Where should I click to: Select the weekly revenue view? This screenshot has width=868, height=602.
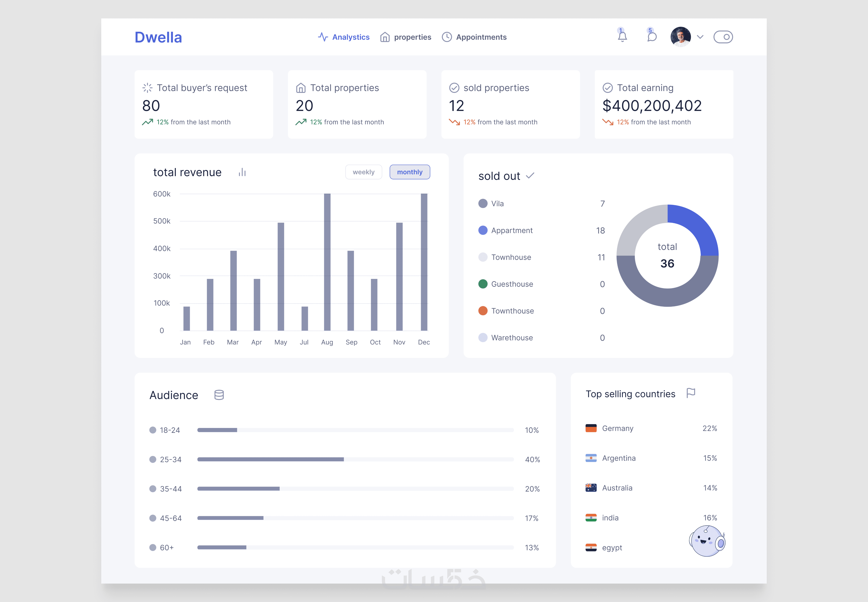(363, 172)
